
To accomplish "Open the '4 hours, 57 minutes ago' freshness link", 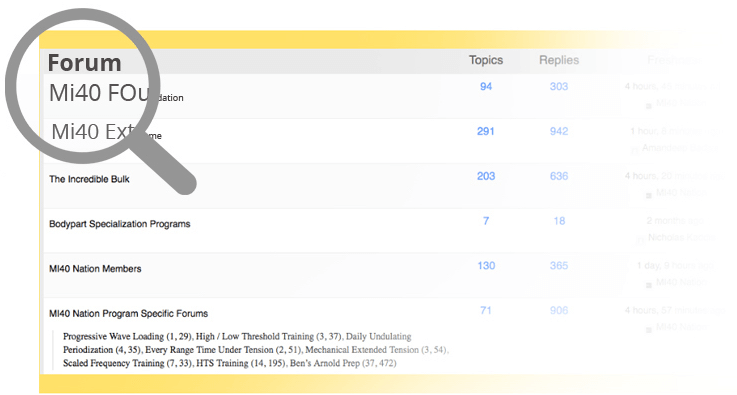I will 675,310.
